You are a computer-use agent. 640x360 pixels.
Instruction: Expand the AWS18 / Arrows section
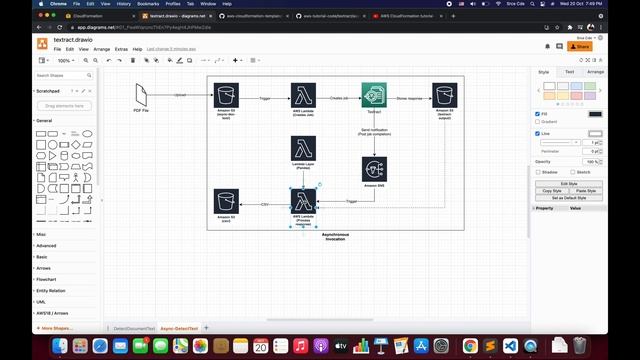[51, 313]
